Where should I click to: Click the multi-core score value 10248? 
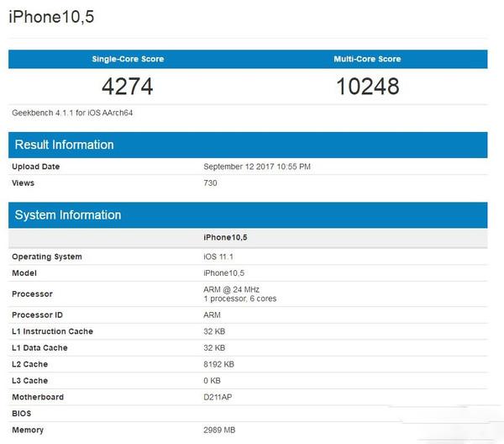[367, 87]
